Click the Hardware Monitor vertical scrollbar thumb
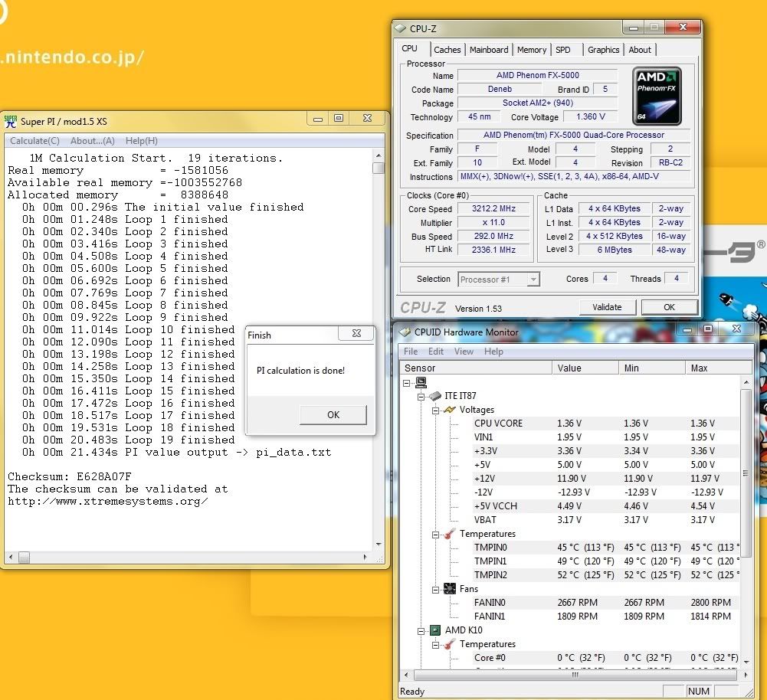The image size is (767, 700). pyautogui.click(x=746, y=473)
